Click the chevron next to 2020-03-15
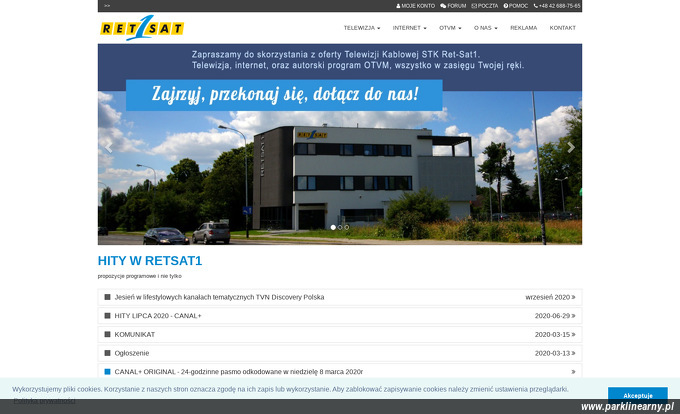The height and width of the screenshot is (414, 680). [573, 335]
